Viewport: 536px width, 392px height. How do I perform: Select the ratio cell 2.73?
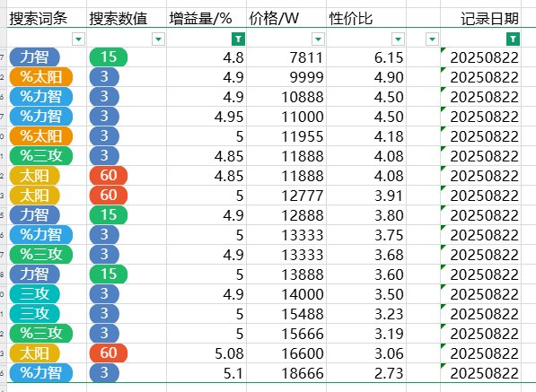click(366, 373)
